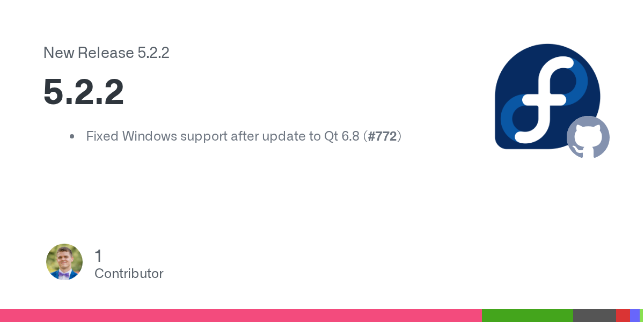644x322 pixels.
Task: Select the red language bar segment
Action: [623, 316]
